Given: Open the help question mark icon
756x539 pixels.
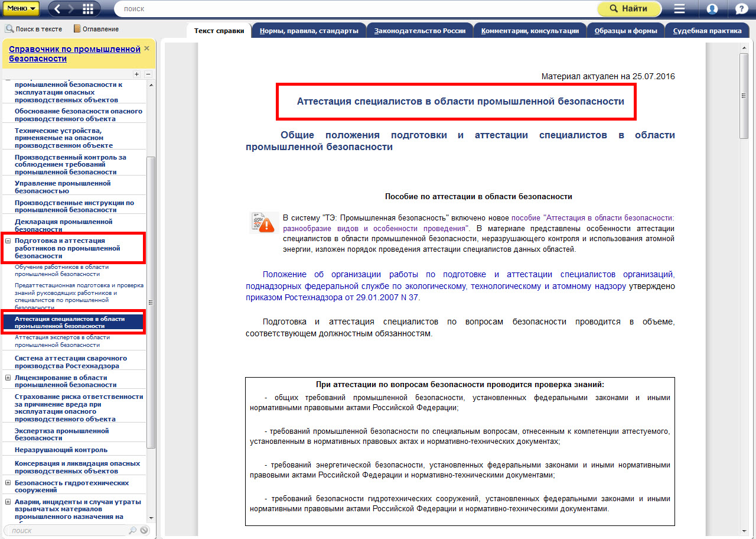Looking at the screenshot, I should pyautogui.click(x=741, y=9).
